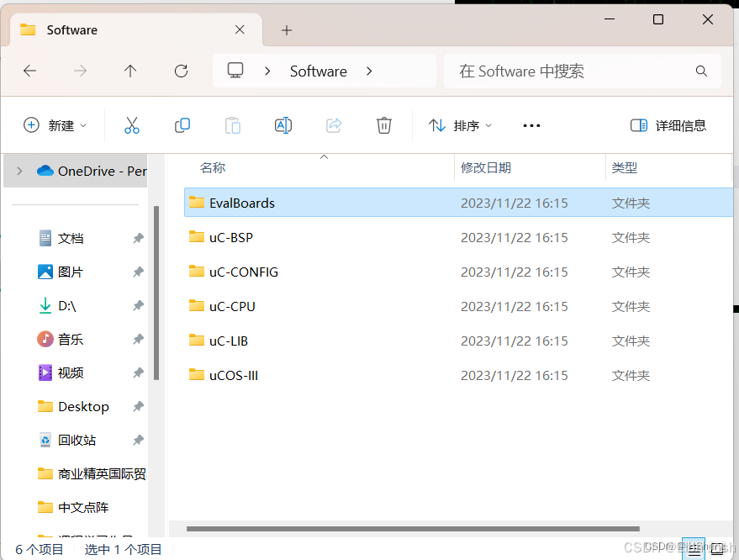Viewport: 739px width, 560px height.
Task: Select the EvalBoards folder
Action: pos(458,203)
